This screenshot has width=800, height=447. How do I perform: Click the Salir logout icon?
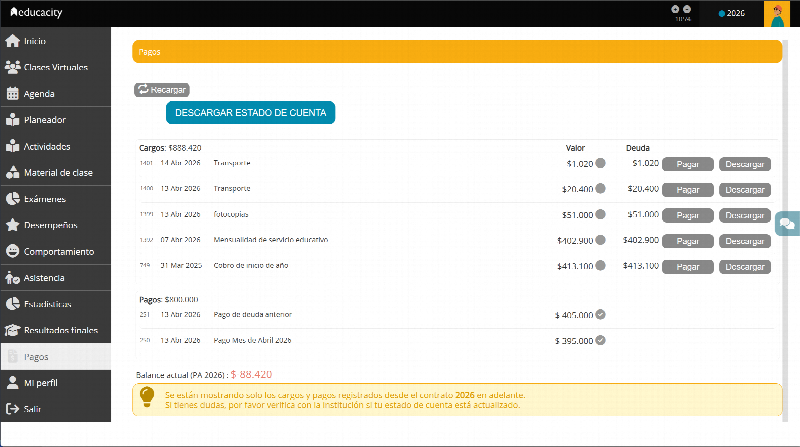12,408
